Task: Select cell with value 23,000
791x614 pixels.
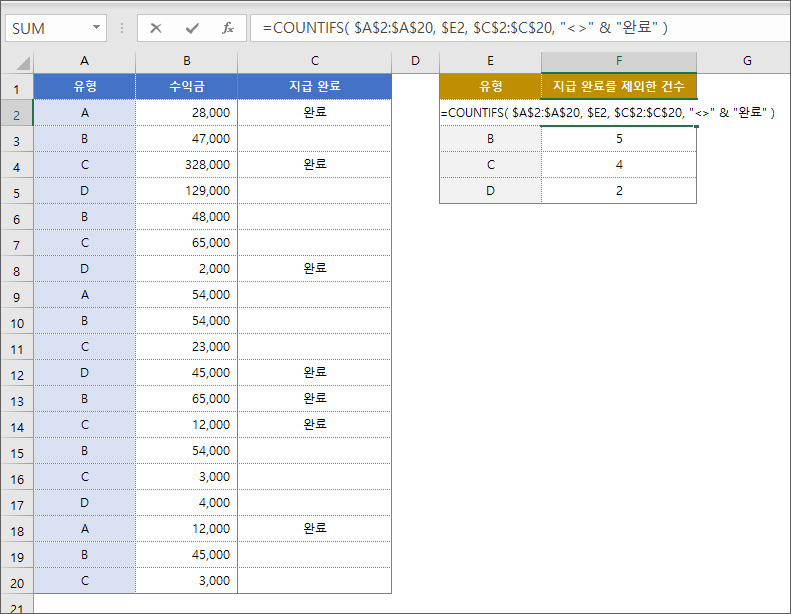Action: coord(187,347)
